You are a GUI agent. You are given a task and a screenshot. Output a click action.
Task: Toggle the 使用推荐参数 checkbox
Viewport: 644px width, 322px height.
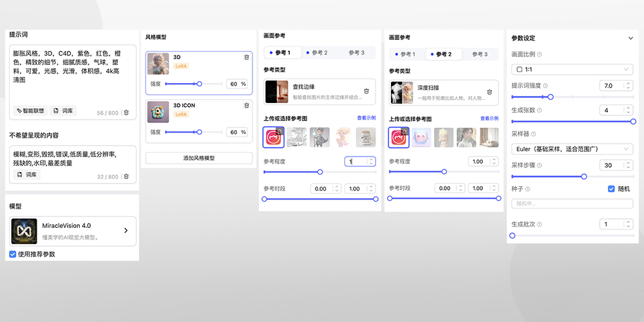(x=13, y=254)
